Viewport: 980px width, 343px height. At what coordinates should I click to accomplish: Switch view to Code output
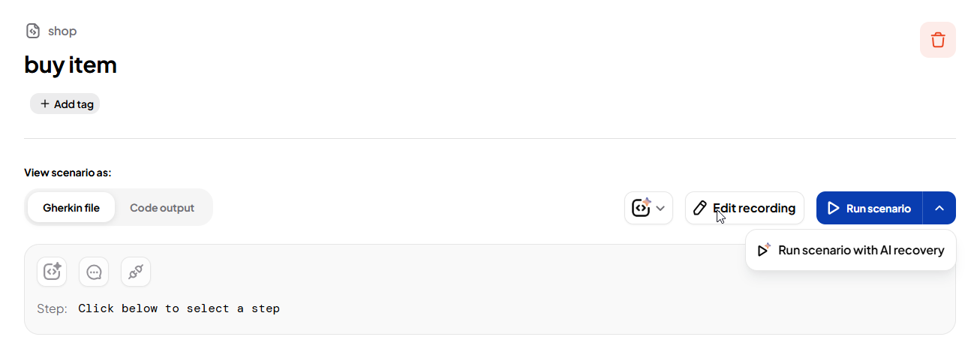(162, 208)
